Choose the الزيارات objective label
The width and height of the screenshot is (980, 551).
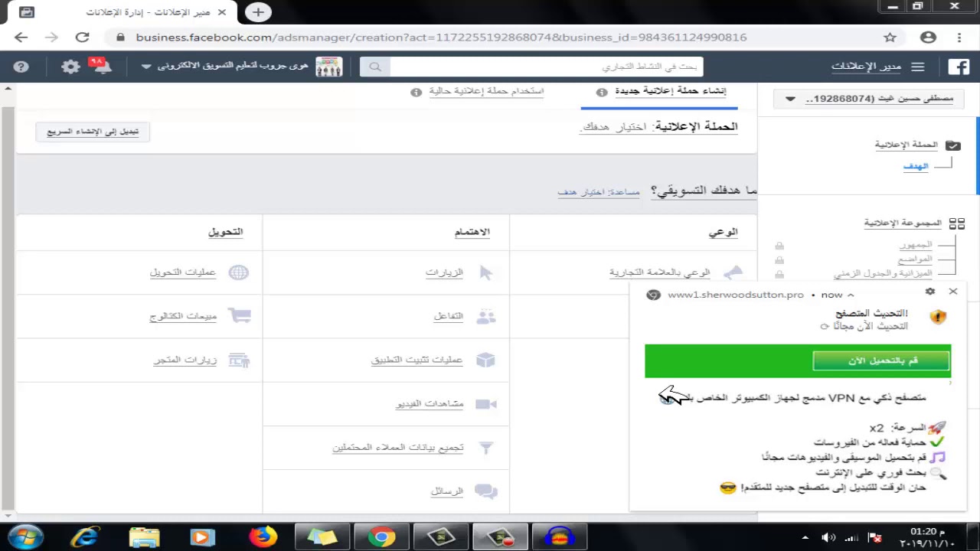(x=444, y=272)
